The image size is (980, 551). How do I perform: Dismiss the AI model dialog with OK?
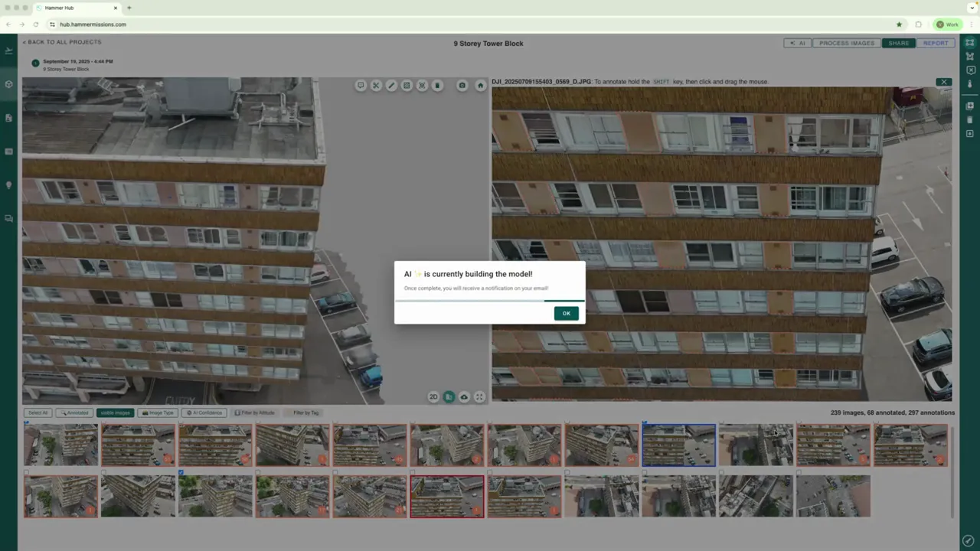(566, 313)
